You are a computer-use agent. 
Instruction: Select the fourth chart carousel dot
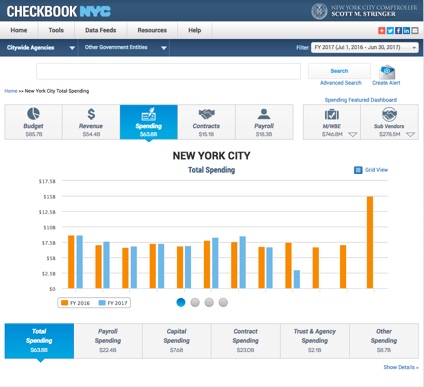coord(223,302)
